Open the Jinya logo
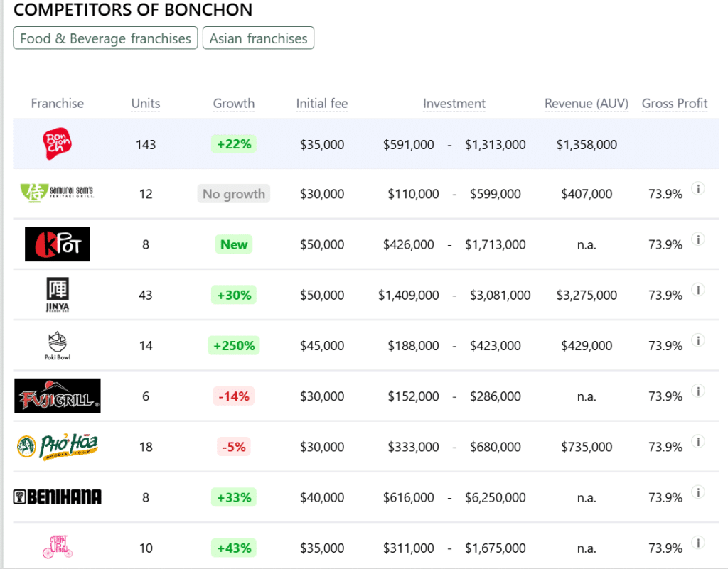728x569 pixels. (x=58, y=295)
